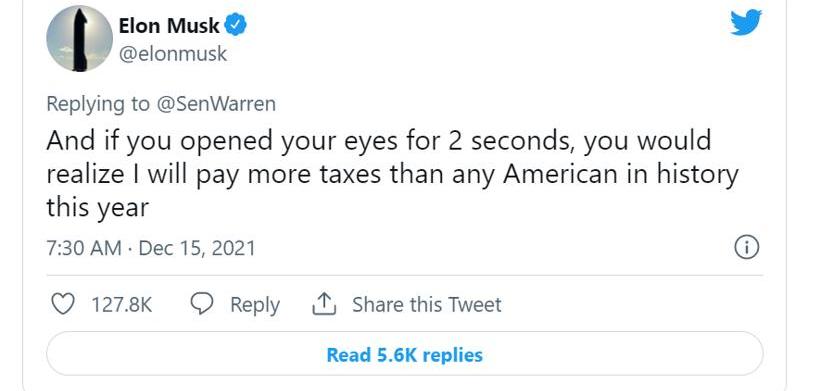Image resolution: width=820 pixels, height=391 pixels.
Task: Like the tweet with the heart icon
Action: click(63, 304)
